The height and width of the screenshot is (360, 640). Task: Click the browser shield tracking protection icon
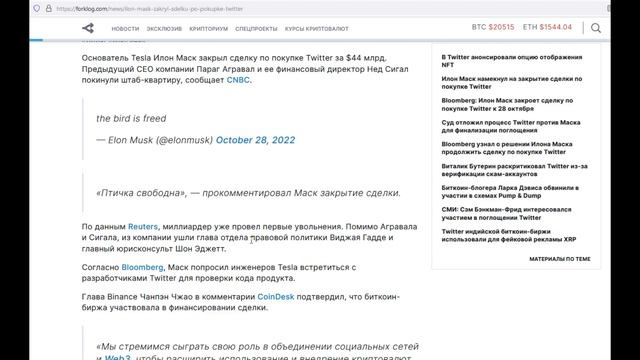37,9
